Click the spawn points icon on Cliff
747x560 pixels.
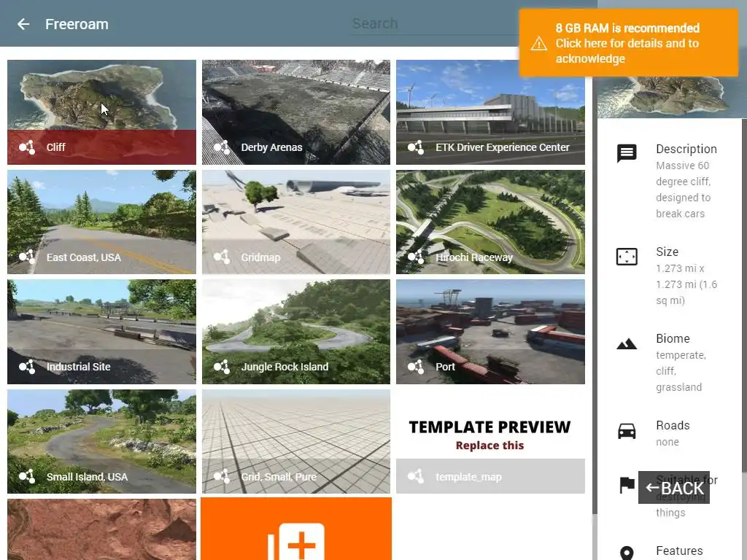[x=27, y=147]
